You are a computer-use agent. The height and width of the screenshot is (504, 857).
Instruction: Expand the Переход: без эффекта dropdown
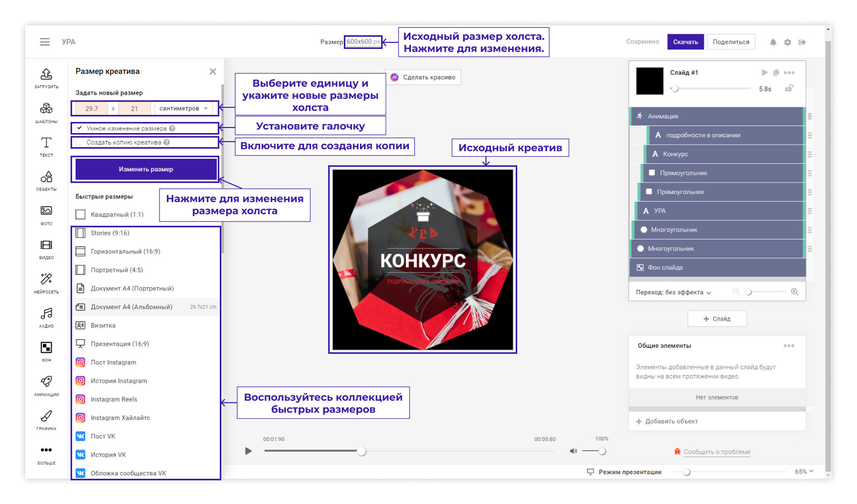[x=673, y=292]
